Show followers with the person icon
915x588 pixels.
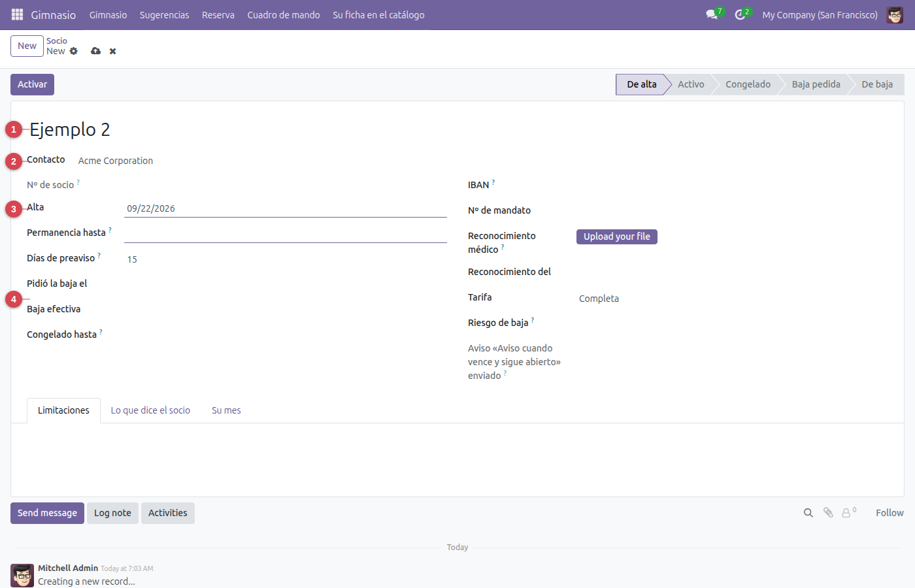click(846, 513)
